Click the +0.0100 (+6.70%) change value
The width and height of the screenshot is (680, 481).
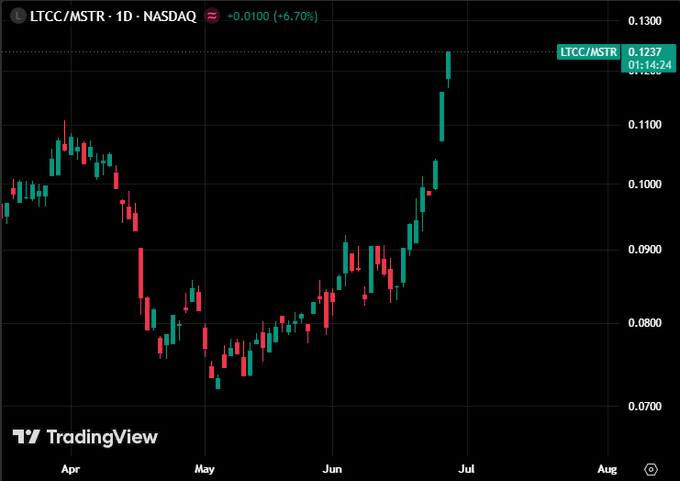coord(272,16)
